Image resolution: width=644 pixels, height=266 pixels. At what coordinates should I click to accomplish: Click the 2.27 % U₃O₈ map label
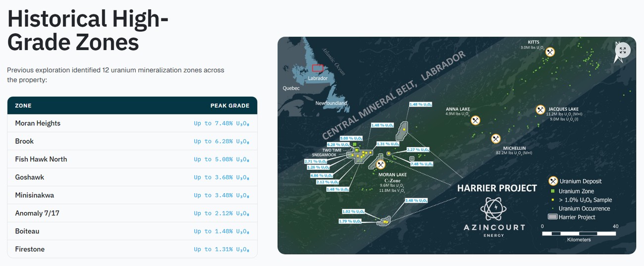point(418,149)
